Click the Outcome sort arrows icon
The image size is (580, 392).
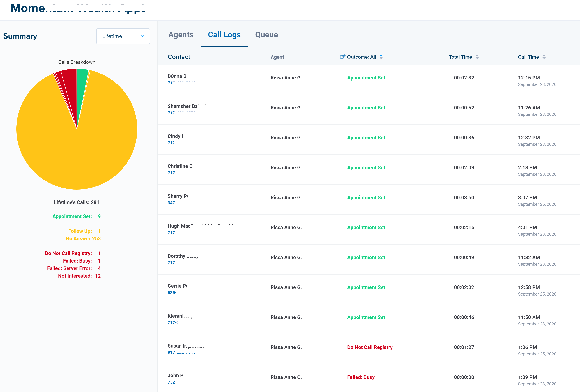click(x=381, y=57)
